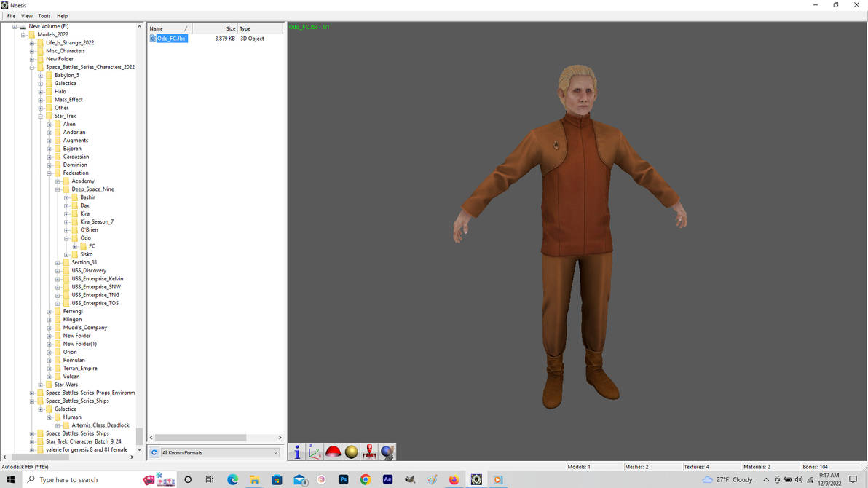Click the yellow sphere toolbar icon
868x488 pixels.
(352, 452)
